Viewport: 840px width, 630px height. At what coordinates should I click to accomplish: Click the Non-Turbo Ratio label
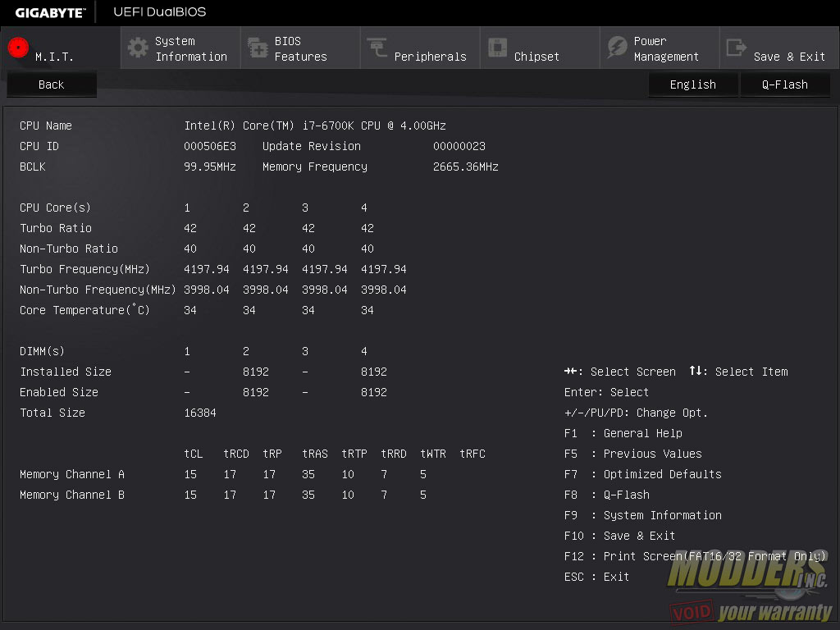point(69,249)
